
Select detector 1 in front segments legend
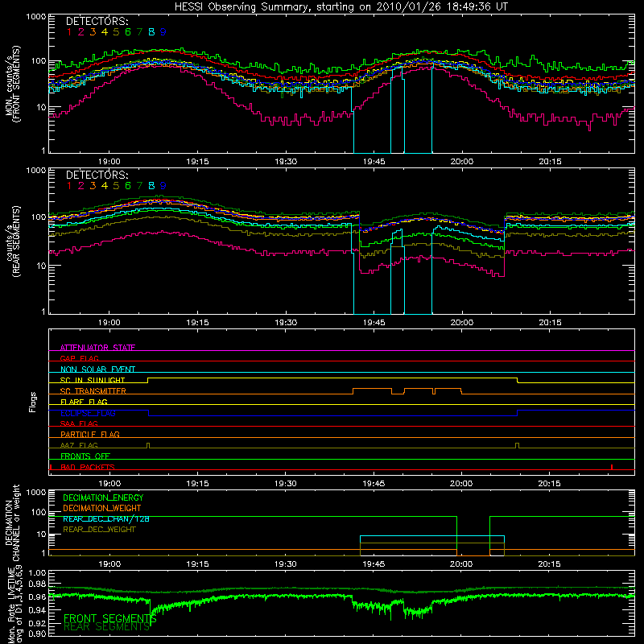click(69, 31)
